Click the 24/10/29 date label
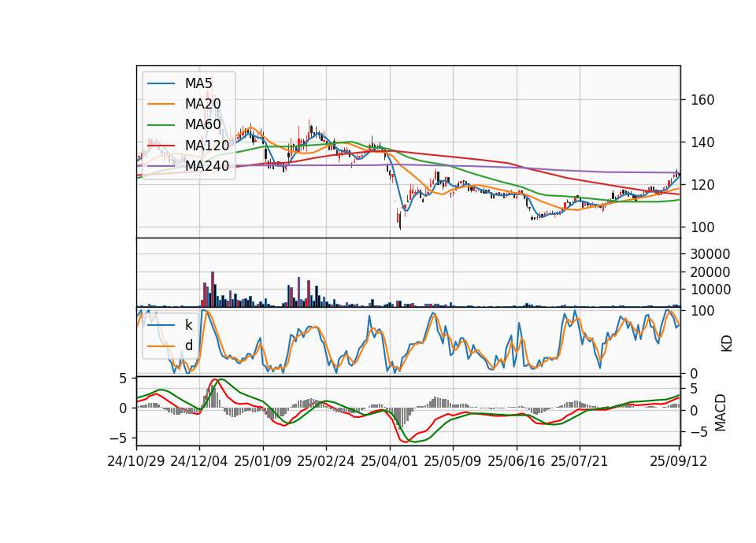Screen dimensions: 756x543 coord(136,461)
